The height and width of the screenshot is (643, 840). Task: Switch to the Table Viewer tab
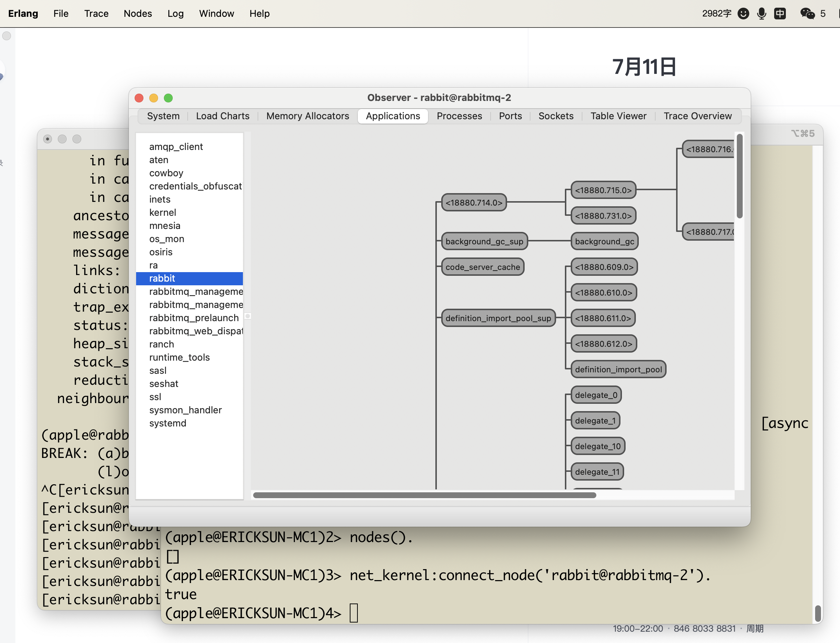618,116
